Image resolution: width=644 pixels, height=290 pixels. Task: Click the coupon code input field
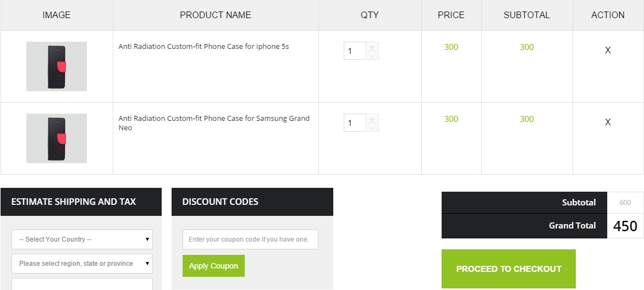pyautogui.click(x=250, y=239)
